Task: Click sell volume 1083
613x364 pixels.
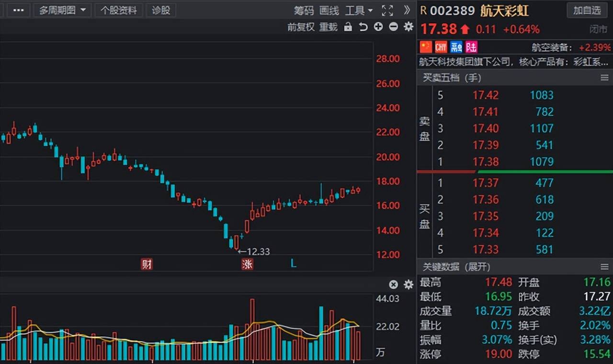Action: tap(542, 95)
